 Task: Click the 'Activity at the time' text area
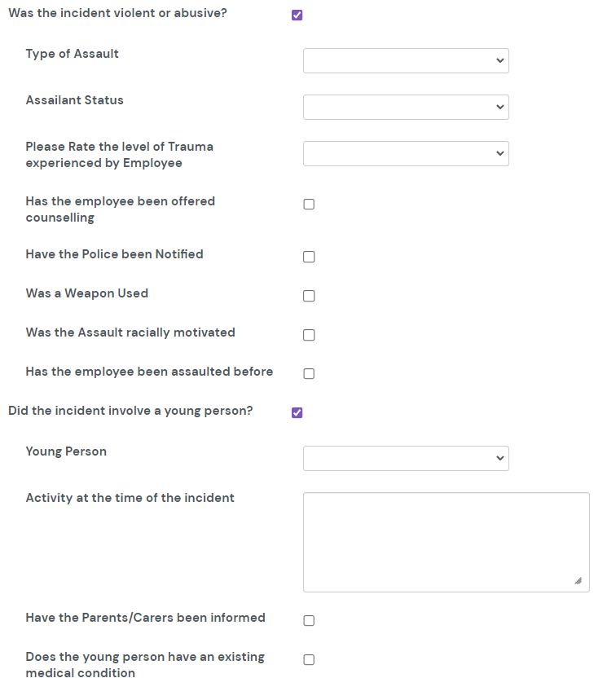click(x=446, y=542)
